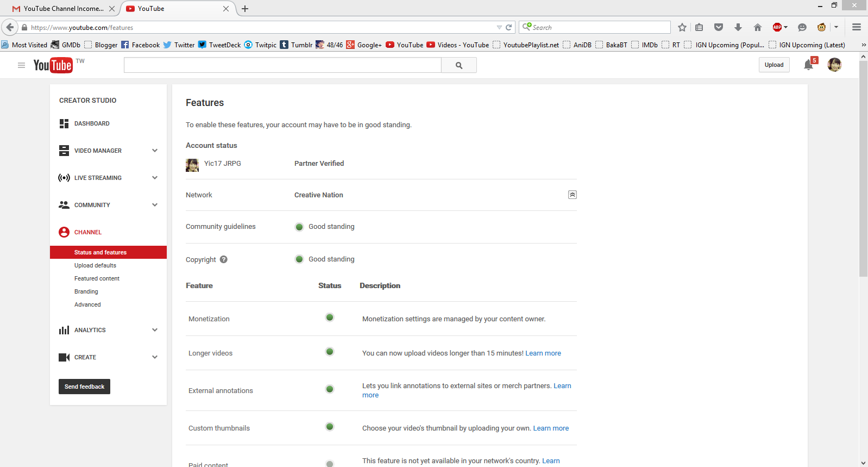Click the Monetization green status dot
Image resolution: width=868 pixels, height=467 pixels.
330,317
